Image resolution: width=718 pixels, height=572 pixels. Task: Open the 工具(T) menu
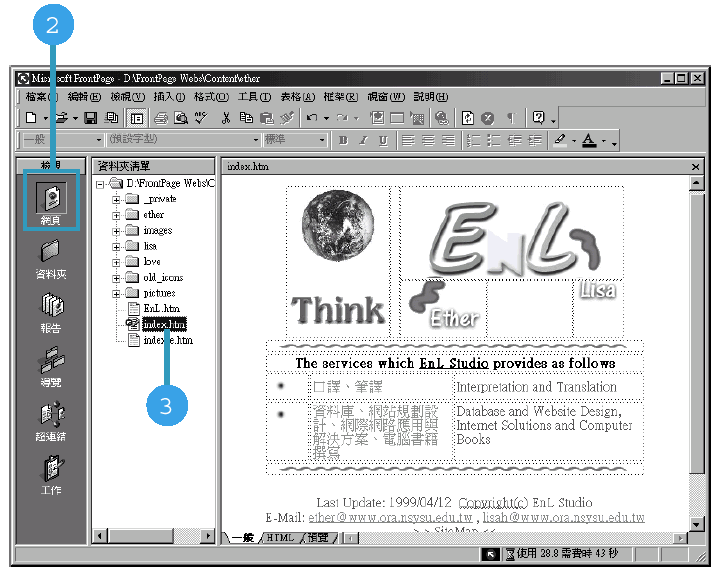(254, 97)
